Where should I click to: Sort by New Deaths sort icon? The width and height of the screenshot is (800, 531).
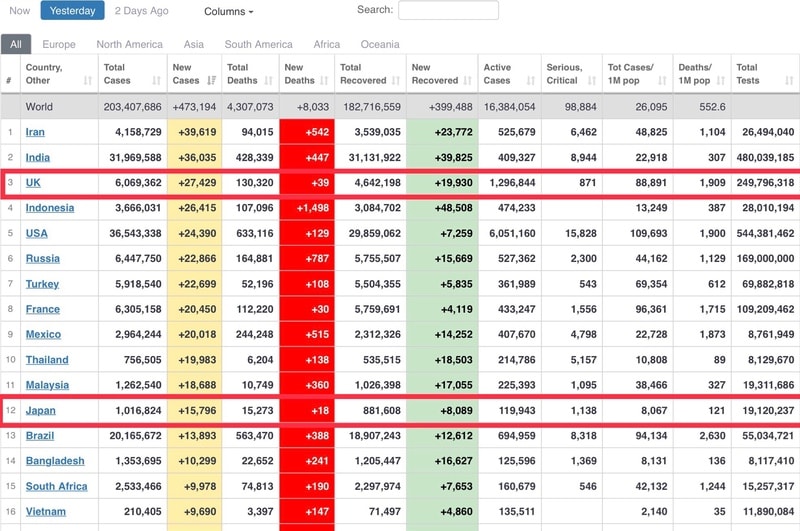point(324,81)
